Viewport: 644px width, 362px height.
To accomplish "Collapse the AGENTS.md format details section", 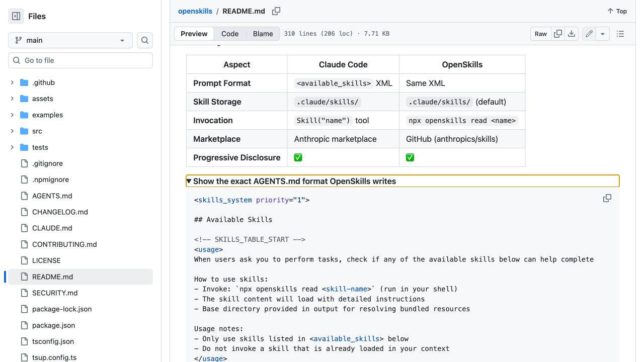I will [x=403, y=181].
